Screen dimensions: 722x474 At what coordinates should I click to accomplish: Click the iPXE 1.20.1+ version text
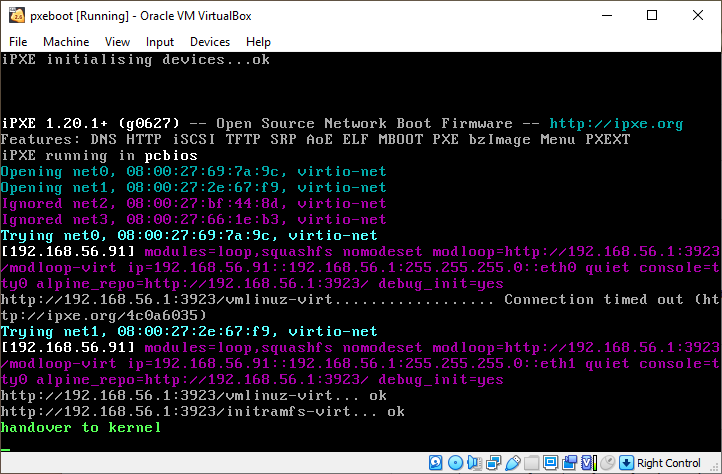[90, 124]
